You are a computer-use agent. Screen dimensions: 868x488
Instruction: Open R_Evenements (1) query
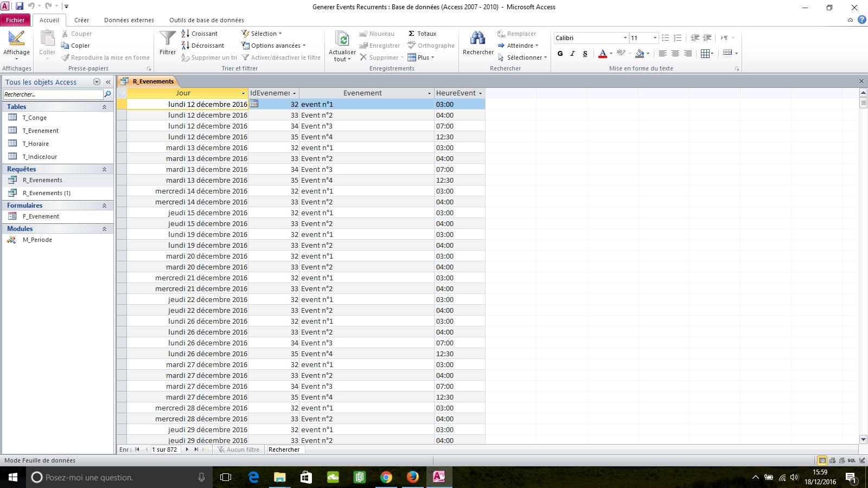(47, 193)
